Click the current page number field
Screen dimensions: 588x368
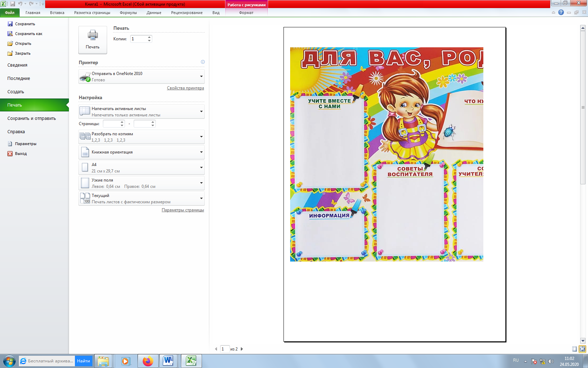click(225, 349)
